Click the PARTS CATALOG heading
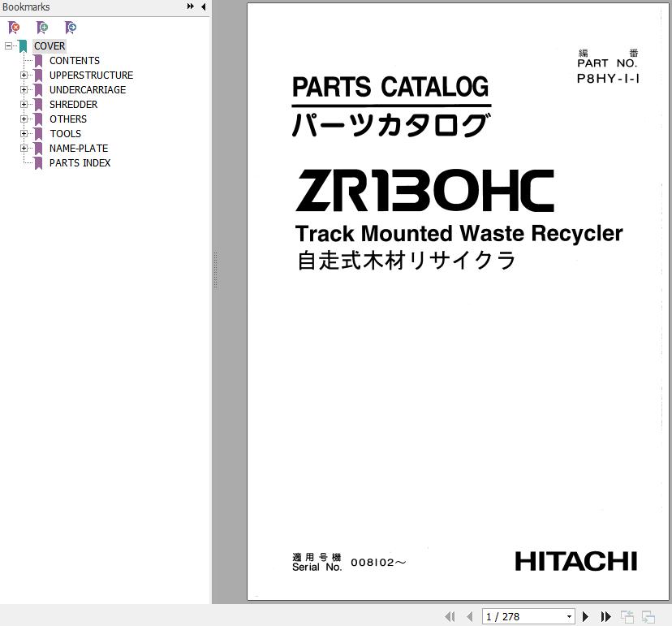 click(390, 87)
